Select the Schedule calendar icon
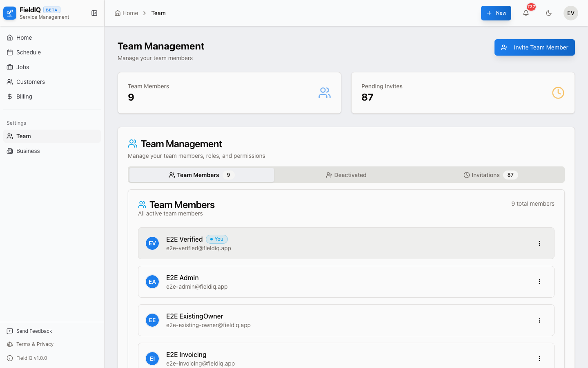 pos(10,52)
